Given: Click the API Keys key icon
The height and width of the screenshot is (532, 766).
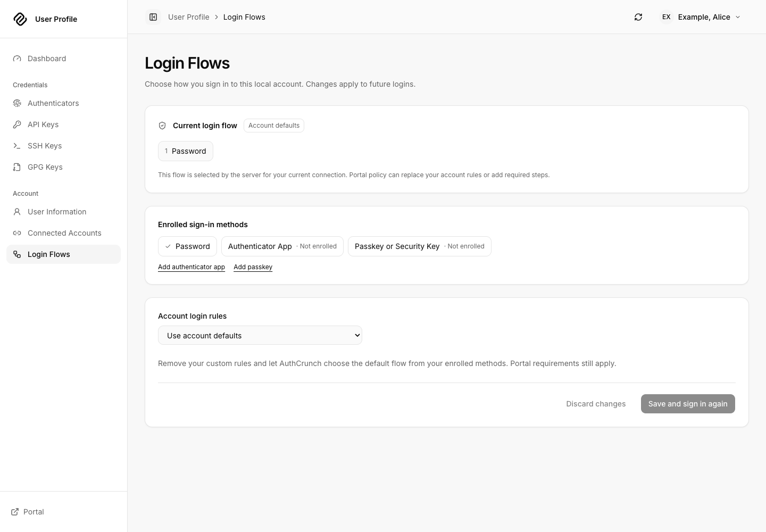Looking at the screenshot, I should [x=17, y=124].
